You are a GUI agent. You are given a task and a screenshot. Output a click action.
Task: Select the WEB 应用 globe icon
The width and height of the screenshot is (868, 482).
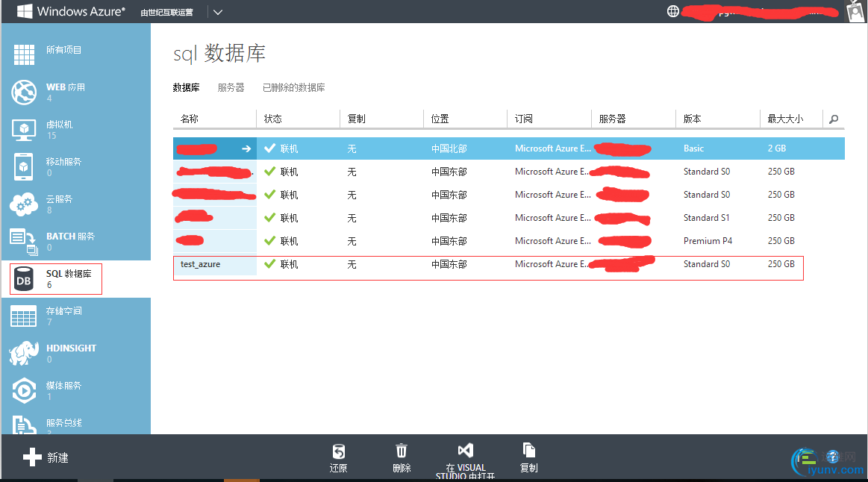[24, 92]
